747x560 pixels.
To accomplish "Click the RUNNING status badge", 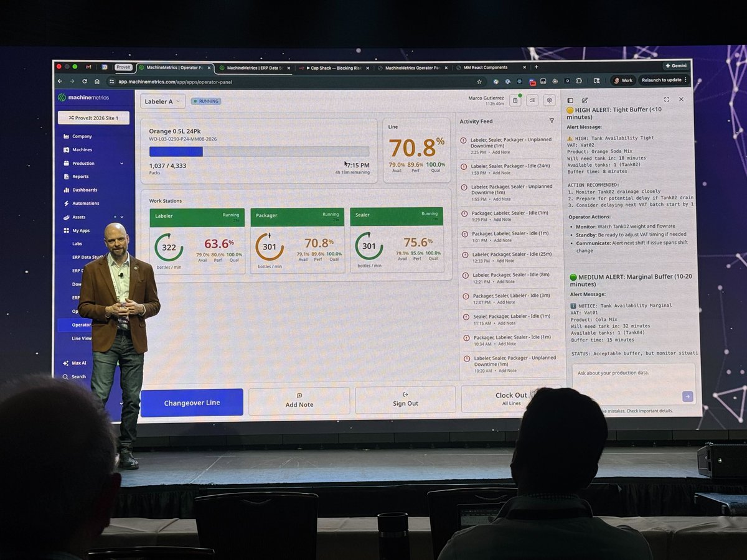I will click(x=205, y=101).
